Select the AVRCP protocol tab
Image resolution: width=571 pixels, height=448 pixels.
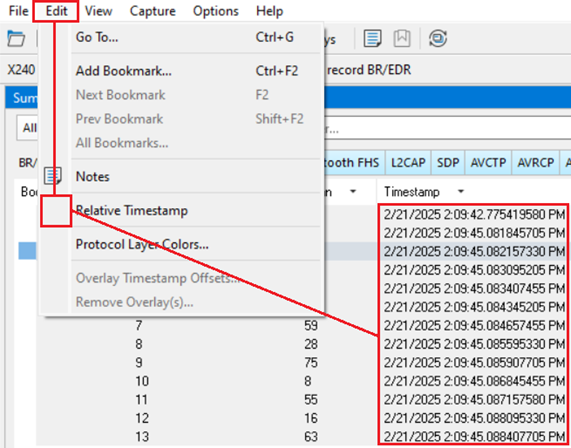coord(535,162)
